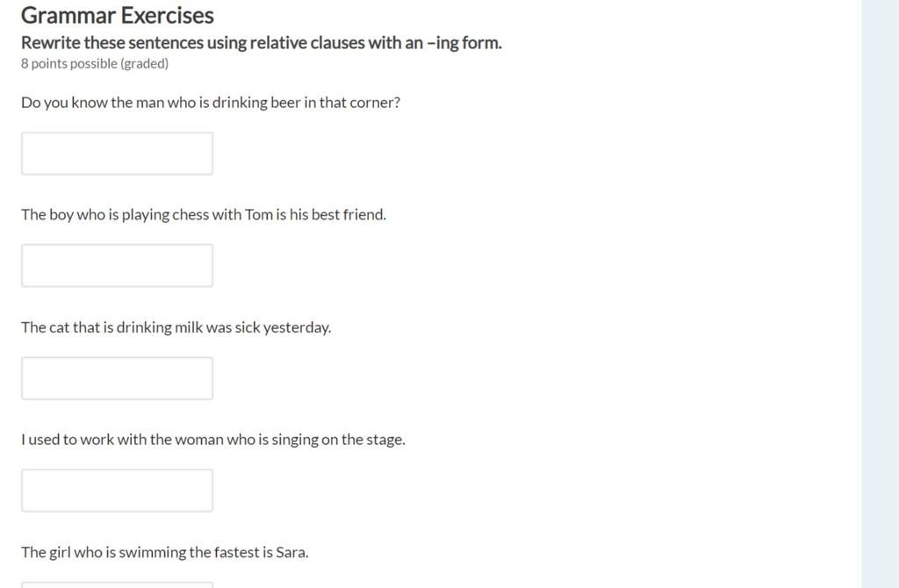
Task: Click the sentence about the cat drinking milk
Action: 176,327
